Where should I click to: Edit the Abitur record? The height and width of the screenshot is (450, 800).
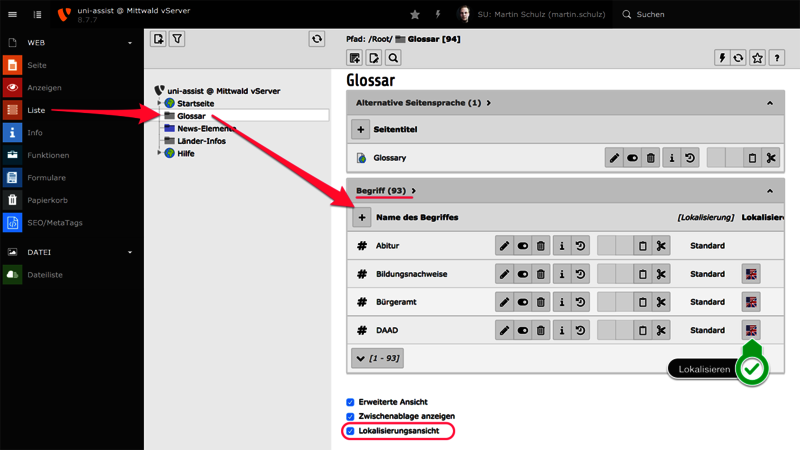(x=504, y=246)
